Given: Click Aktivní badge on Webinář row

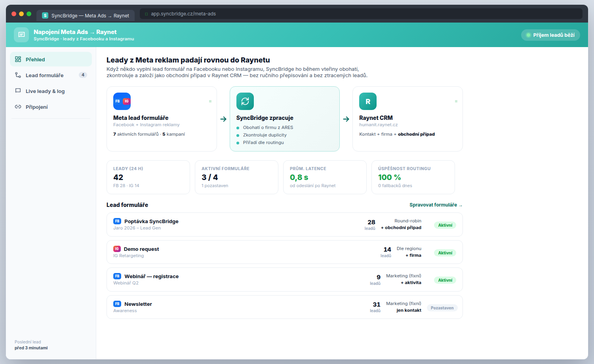Looking at the screenshot, I should coord(445,280).
